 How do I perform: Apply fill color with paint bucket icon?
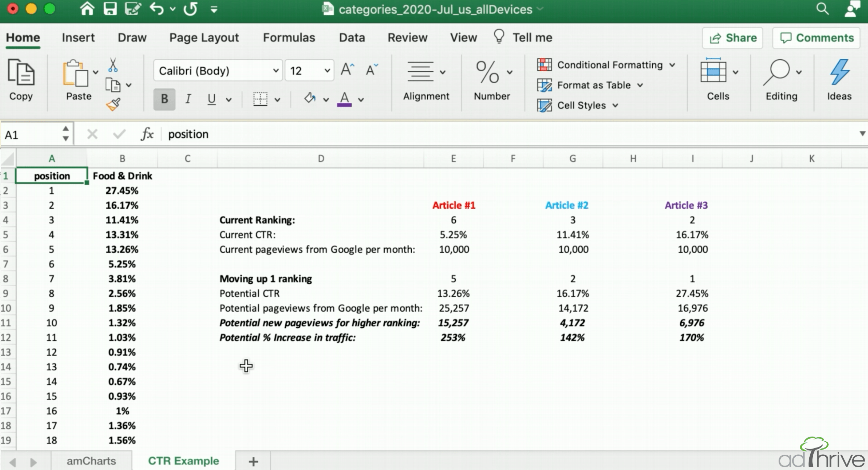point(310,98)
